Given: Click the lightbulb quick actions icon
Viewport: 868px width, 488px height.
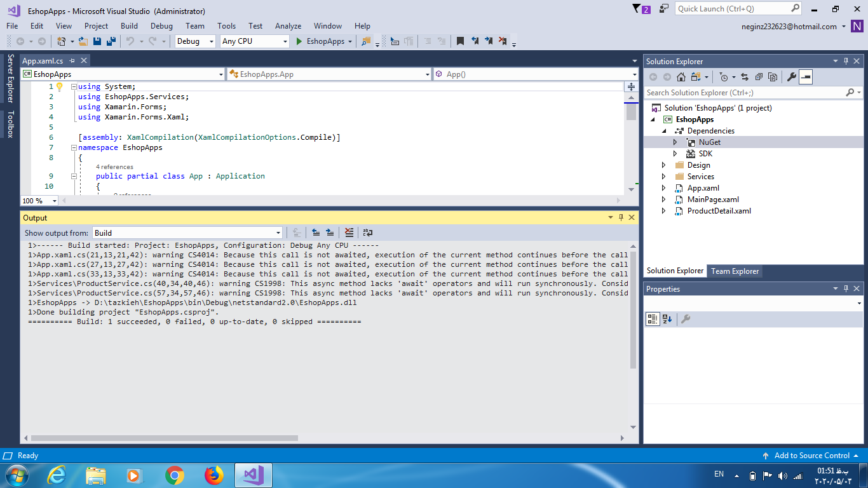Looking at the screenshot, I should (60, 86).
